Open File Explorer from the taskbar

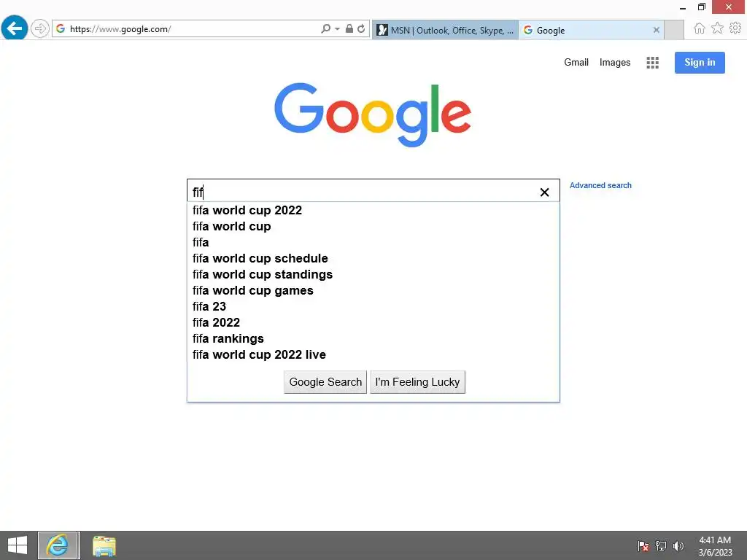pos(104,545)
